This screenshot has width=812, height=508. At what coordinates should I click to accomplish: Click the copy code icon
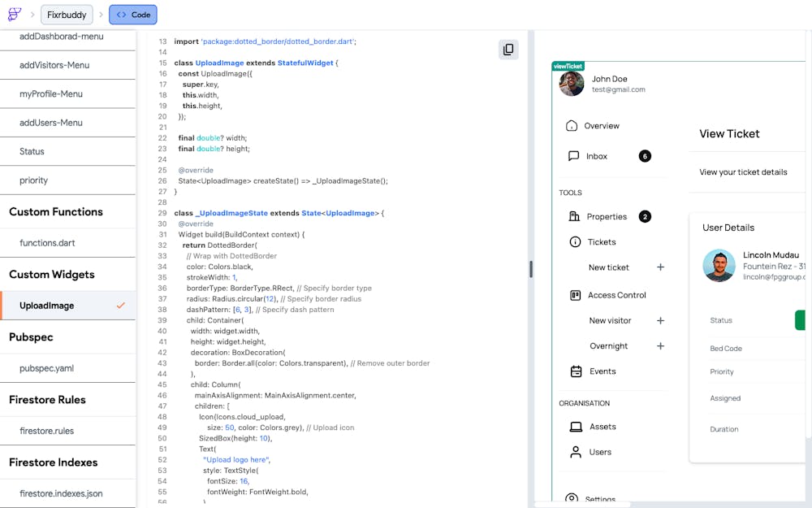(508, 50)
